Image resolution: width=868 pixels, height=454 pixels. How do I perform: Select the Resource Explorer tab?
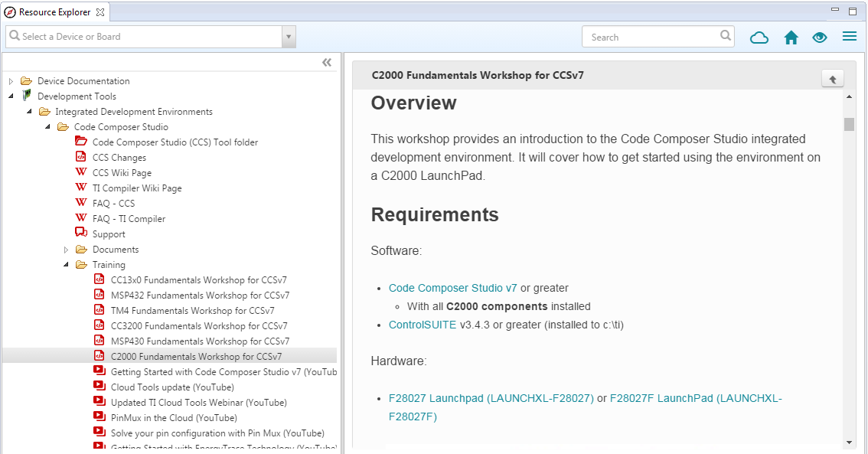pyautogui.click(x=54, y=11)
